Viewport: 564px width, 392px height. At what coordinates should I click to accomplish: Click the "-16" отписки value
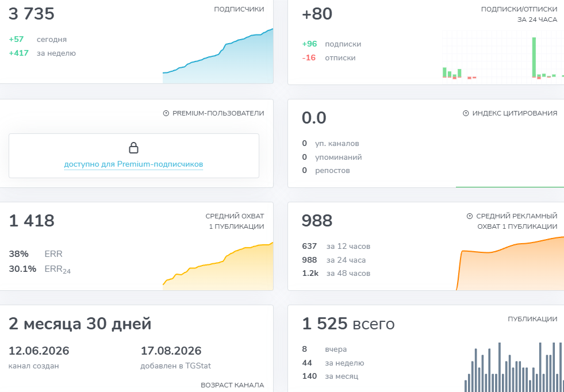pyautogui.click(x=309, y=58)
